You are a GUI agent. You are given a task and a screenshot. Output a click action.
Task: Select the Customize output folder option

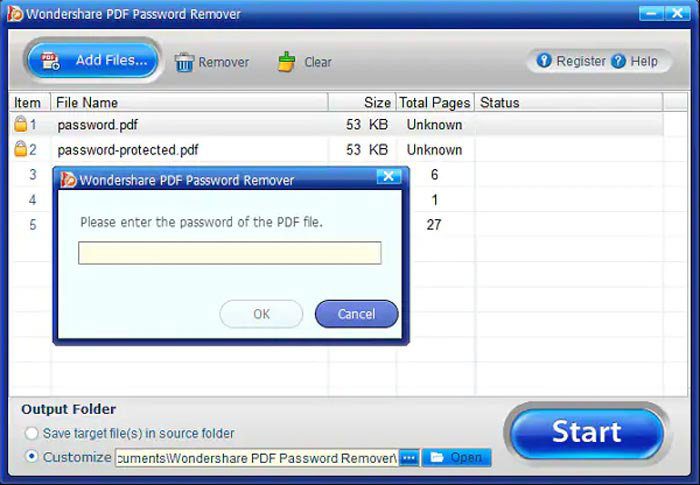point(31,456)
